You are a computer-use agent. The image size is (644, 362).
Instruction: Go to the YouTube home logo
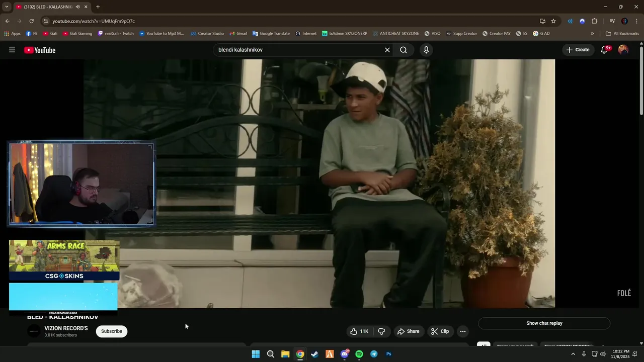(x=40, y=50)
